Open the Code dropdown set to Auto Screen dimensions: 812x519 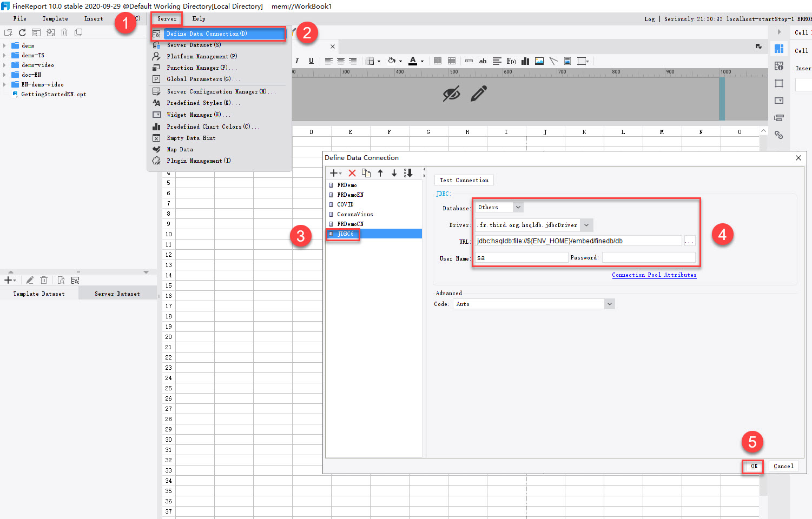pos(609,303)
